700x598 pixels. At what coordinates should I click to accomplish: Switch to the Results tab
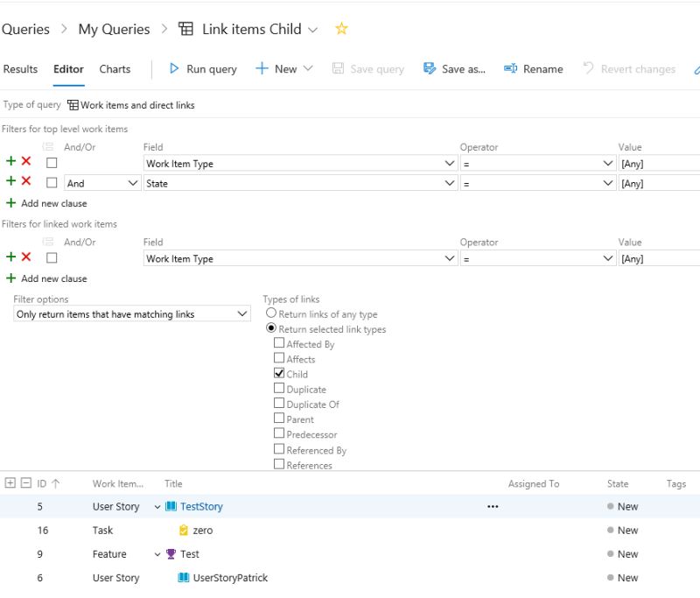coord(20,68)
